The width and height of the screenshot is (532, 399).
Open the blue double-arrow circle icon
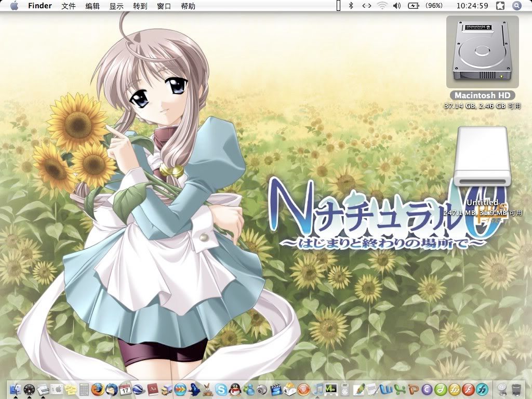click(180, 390)
